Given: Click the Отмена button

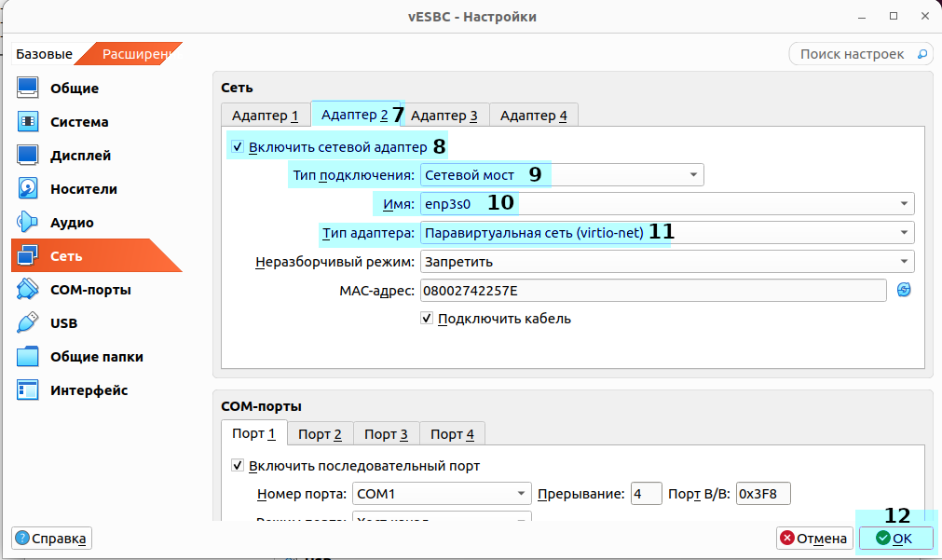Looking at the screenshot, I should 815,539.
